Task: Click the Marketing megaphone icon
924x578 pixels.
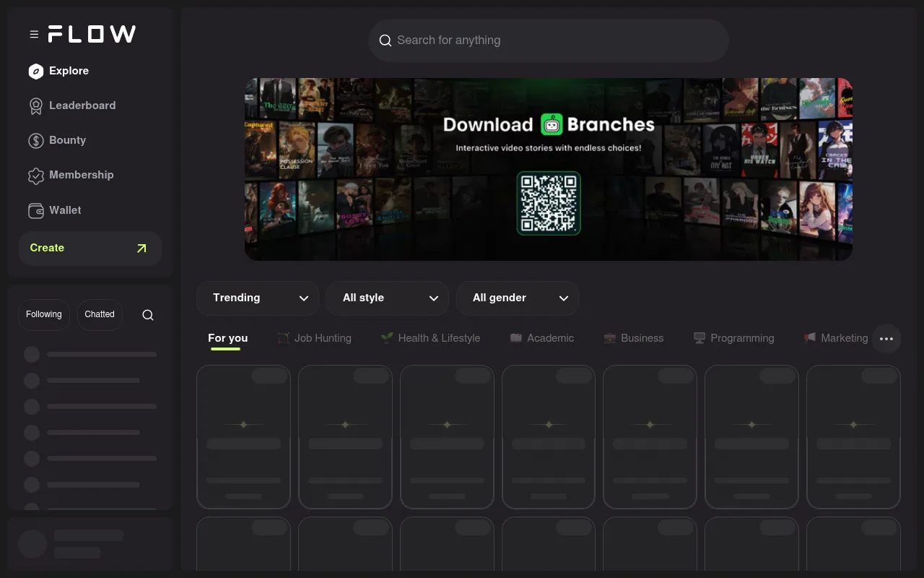Action: click(810, 337)
